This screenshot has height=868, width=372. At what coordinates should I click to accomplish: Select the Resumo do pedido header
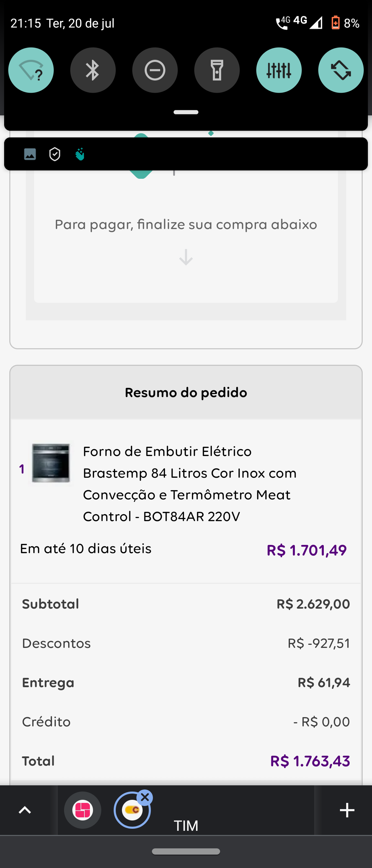186,393
